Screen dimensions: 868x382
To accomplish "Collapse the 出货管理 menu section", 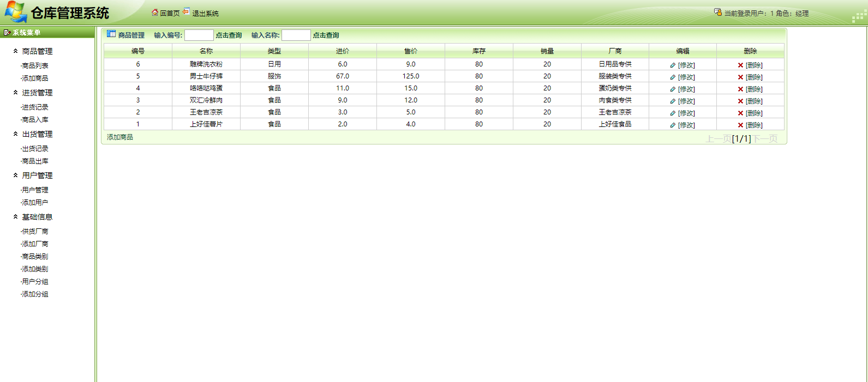I will click(x=15, y=134).
